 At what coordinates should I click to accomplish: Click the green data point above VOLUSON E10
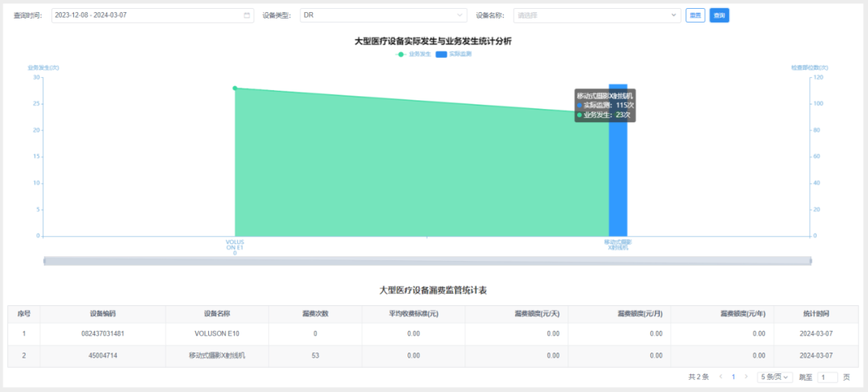(235, 88)
